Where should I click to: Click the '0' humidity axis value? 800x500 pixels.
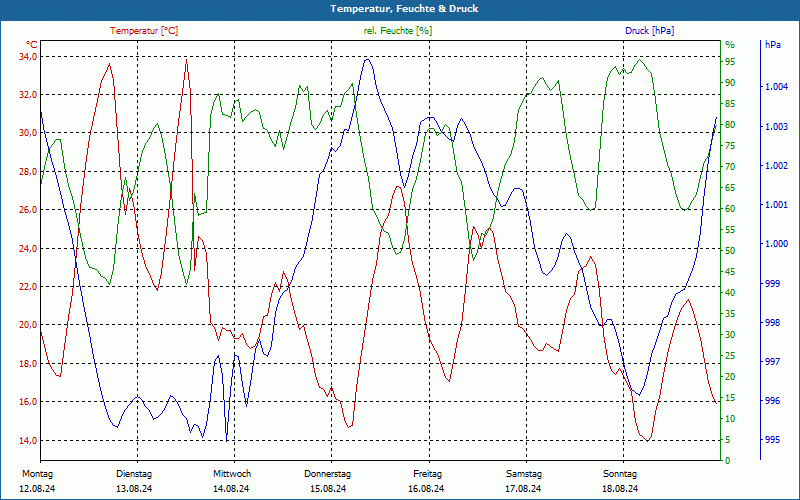[x=728, y=461]
